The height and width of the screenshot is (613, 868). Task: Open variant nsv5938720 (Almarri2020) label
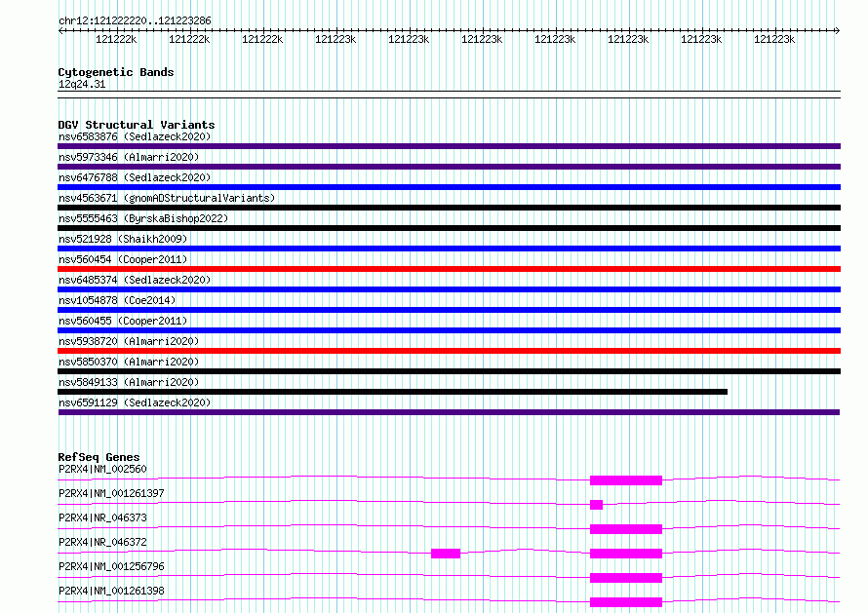[x=129, y=341]
